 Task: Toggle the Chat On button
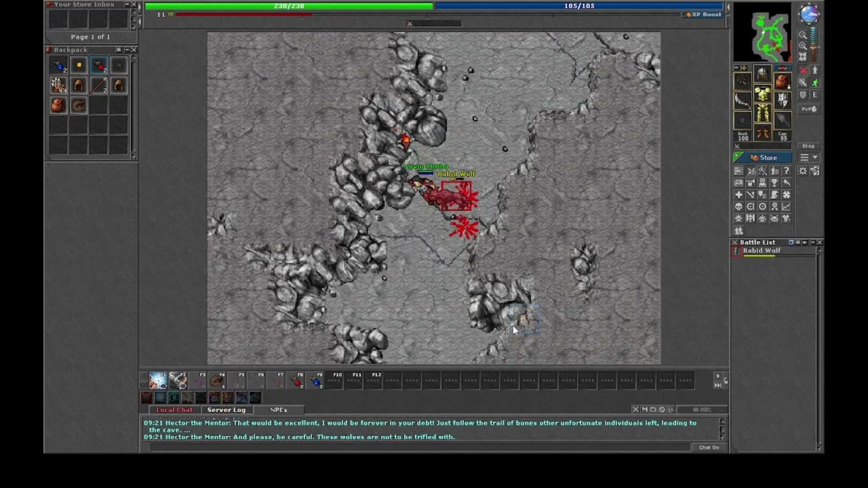pos(709,447)
